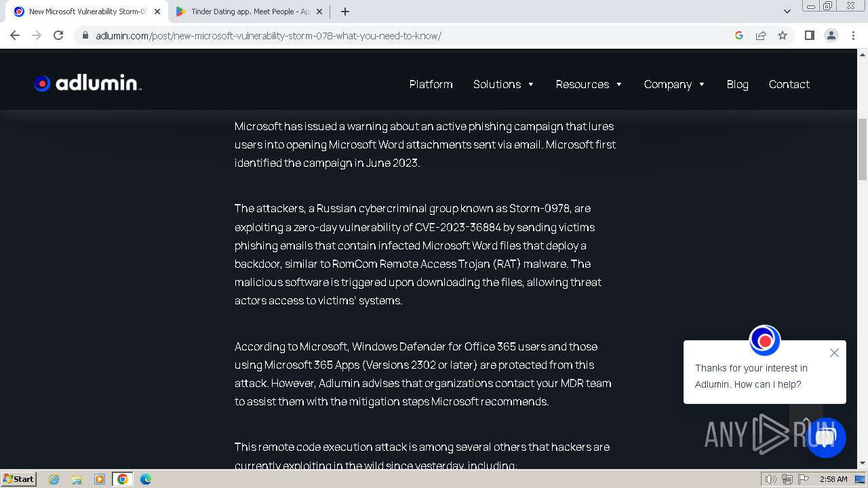Screen dimensions: 868x488
Task: Open a new tab with the plus button
Action: pos(345,12)
